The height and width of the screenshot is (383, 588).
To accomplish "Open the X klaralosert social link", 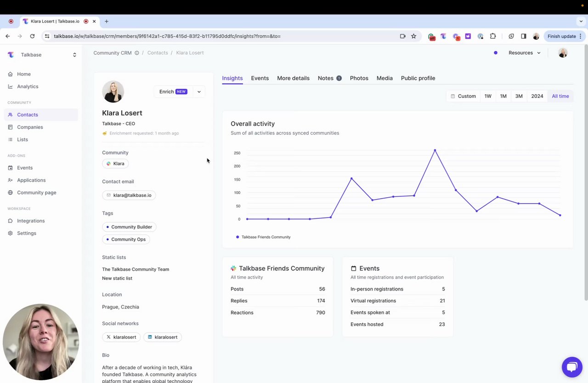I will coord(122,337).
